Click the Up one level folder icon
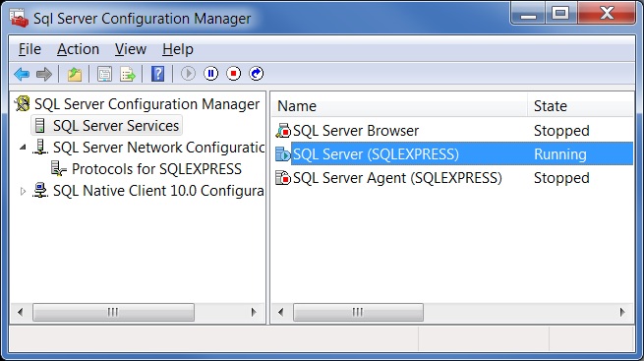This screenshot has width=644, height=361. (x=75, y=74)
